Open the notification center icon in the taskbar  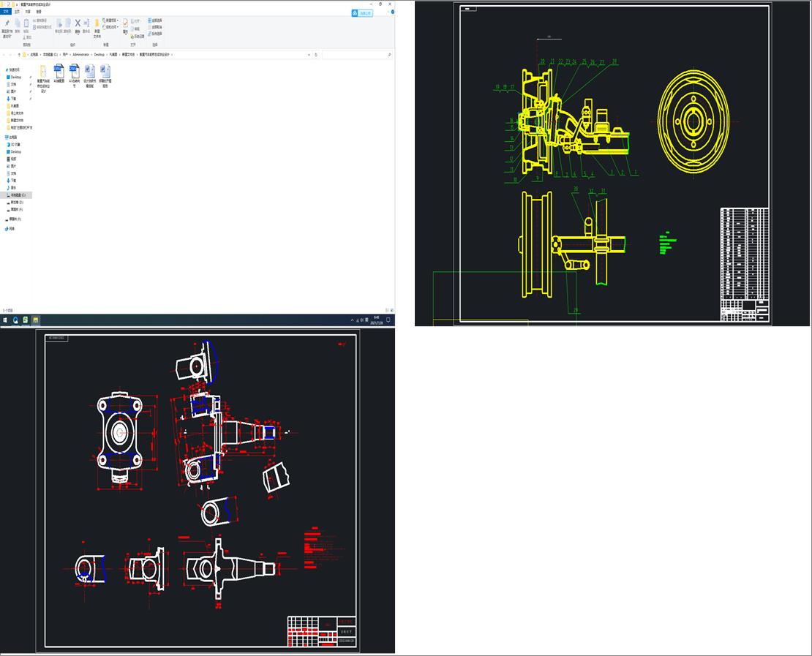coord(388,320)
